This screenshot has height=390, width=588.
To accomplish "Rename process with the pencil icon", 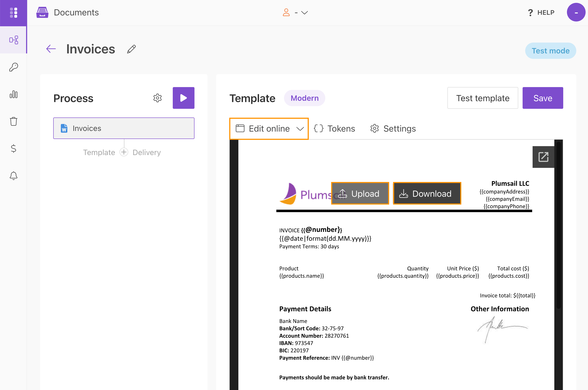I will pos(131,49).
